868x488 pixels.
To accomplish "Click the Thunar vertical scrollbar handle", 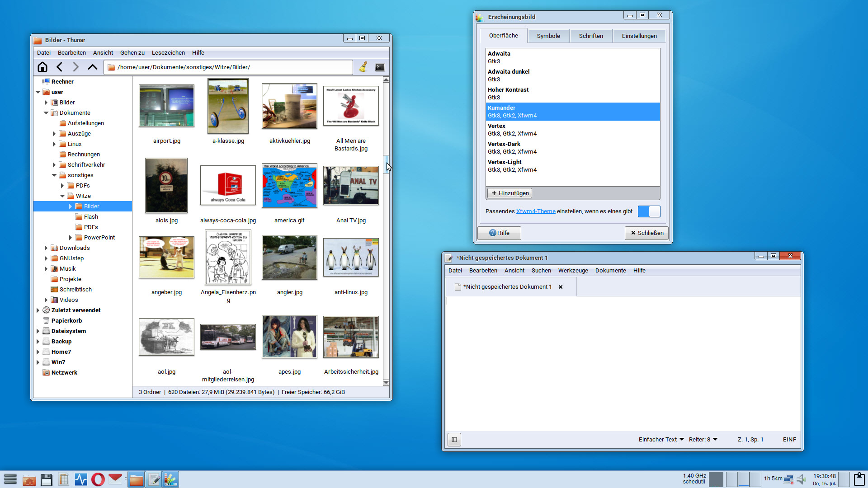I will (x=386, y=164).
